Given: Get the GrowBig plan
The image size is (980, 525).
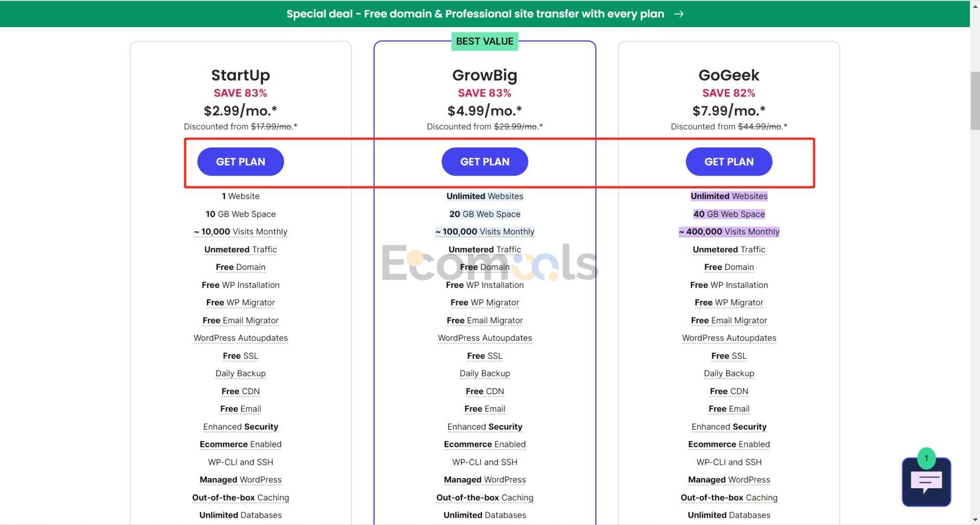Looking at the screenshot, I should point(484,162).
